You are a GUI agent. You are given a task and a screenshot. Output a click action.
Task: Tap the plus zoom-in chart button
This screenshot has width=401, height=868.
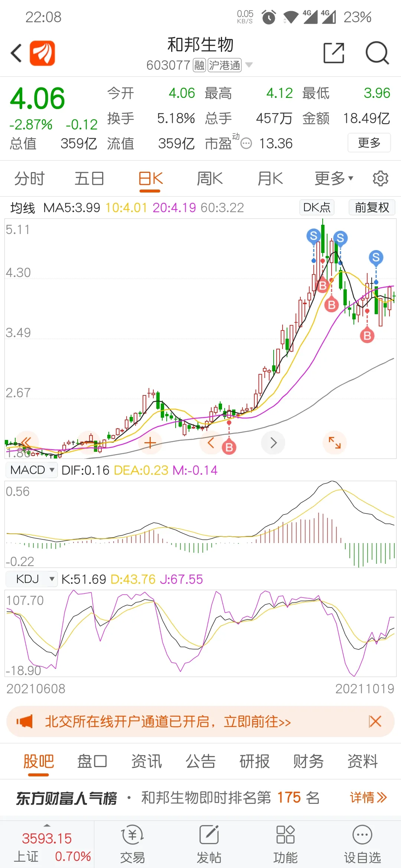pos(150,443)
